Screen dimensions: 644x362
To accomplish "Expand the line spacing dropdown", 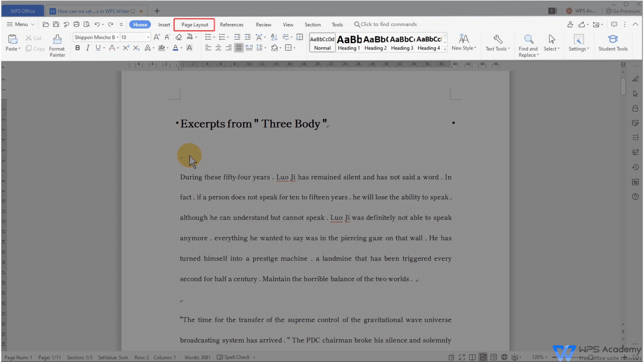I will 265,48.
